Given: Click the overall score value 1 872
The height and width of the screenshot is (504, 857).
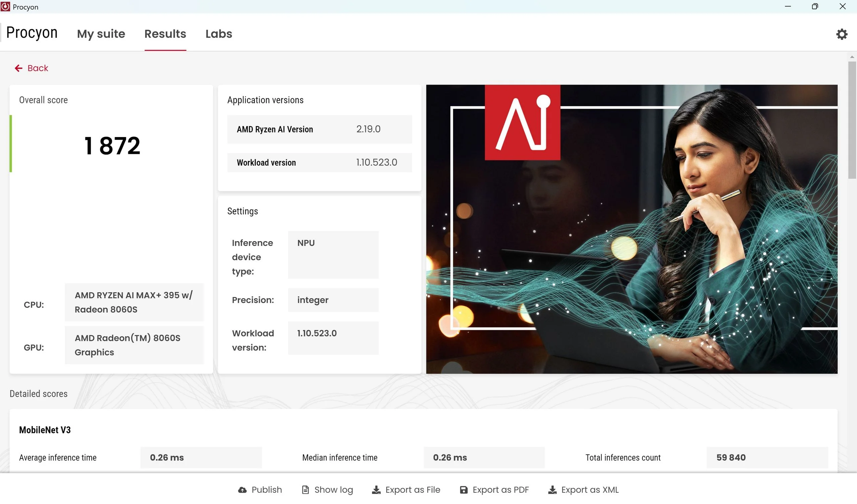Looking at the screenshot, I should click(x=112, y=146).
